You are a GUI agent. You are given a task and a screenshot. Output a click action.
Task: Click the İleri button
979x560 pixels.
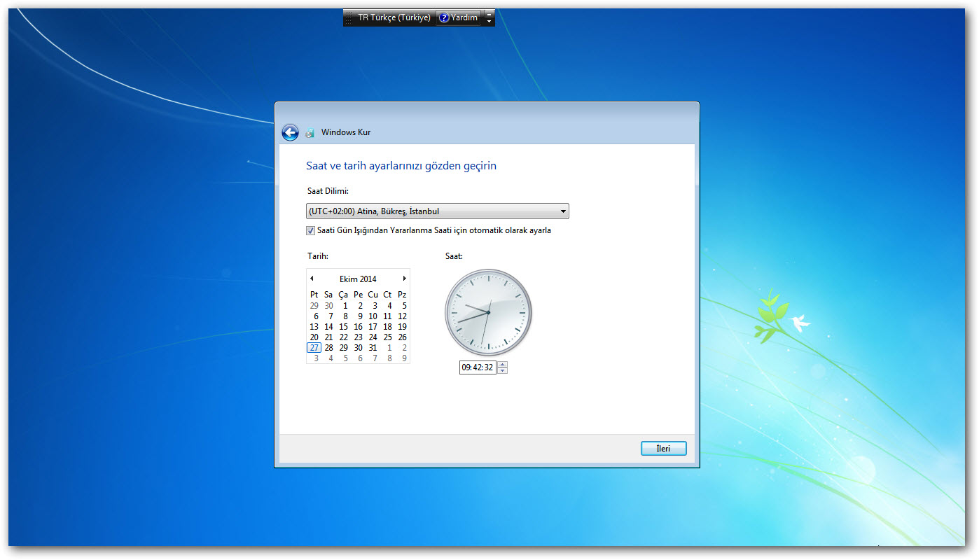663,449
